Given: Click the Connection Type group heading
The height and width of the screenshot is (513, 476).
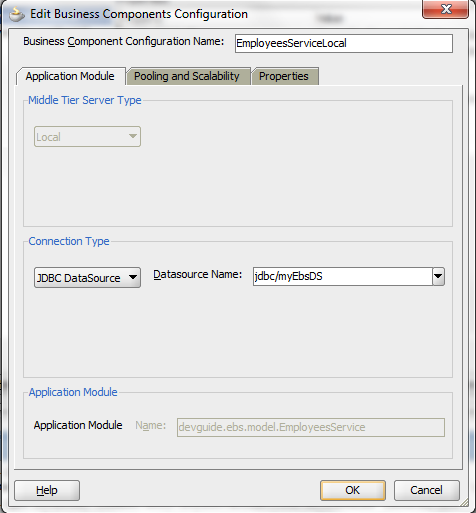Looking at the screenshot, I should [x=69, y=241].
